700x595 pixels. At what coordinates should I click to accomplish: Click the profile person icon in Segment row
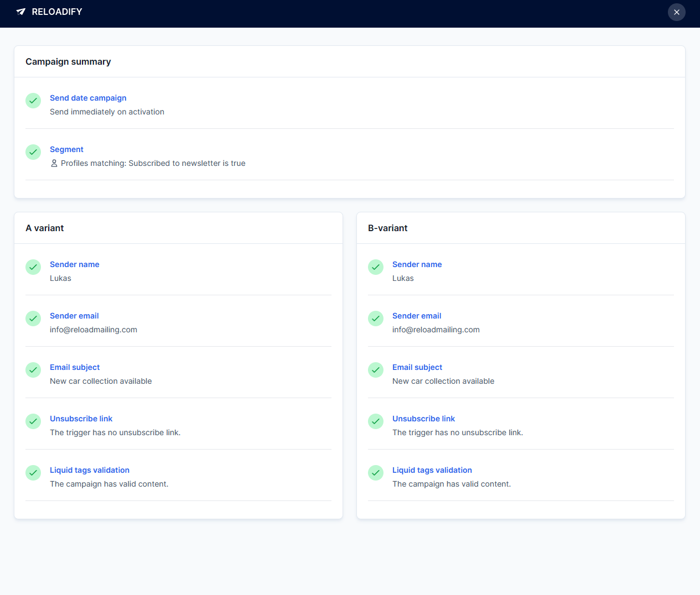[54, 164]
